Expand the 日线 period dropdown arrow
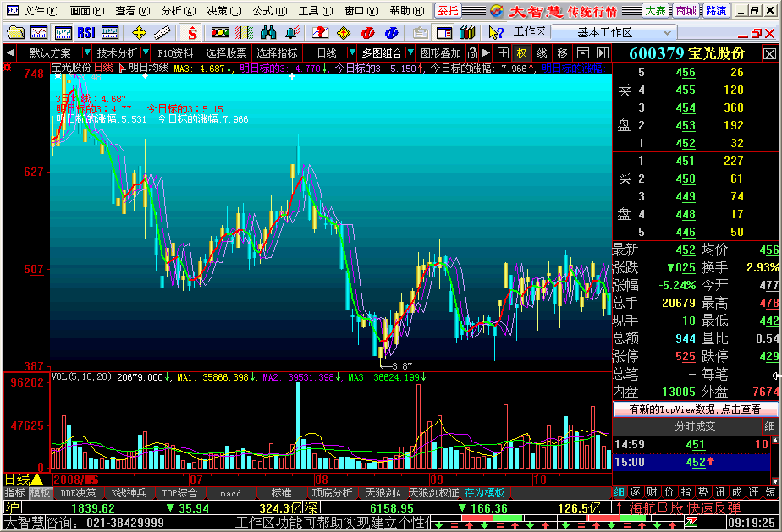The image size is (782, 532). (351, 52)
